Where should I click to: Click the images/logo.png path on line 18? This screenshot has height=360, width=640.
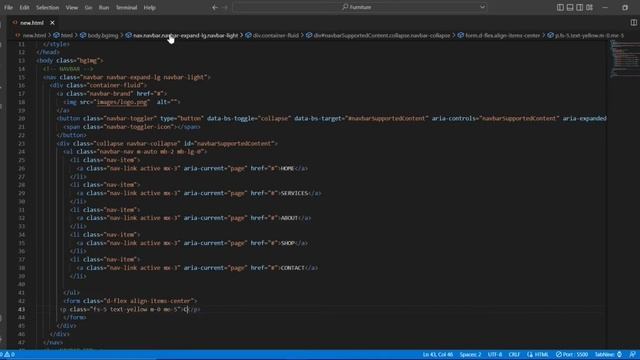122,102
